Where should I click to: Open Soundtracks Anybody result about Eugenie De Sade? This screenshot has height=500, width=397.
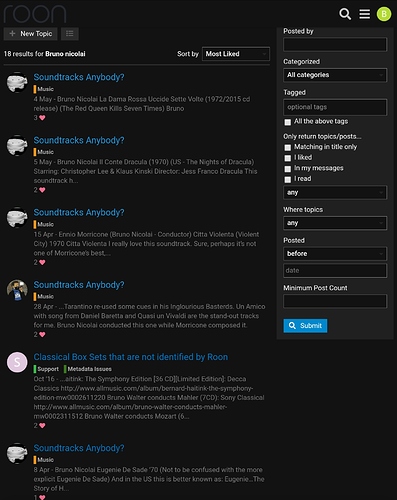(x=79, y=448)
